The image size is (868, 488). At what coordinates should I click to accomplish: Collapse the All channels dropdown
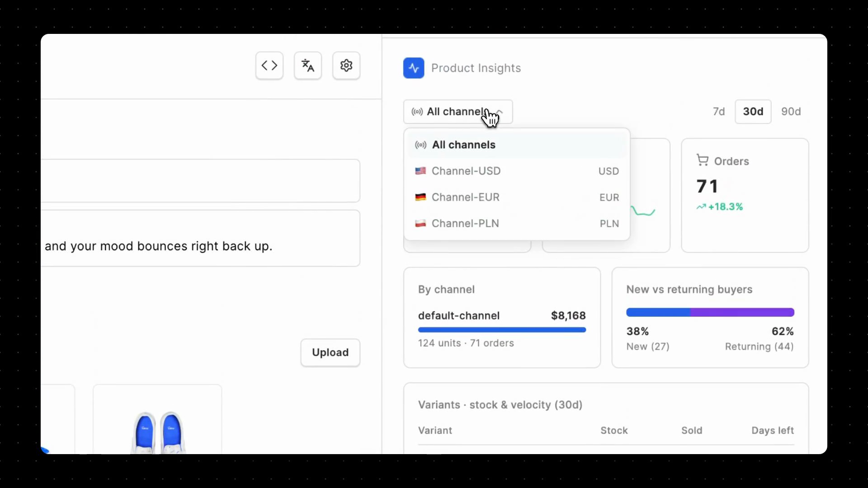click(458, 112)
